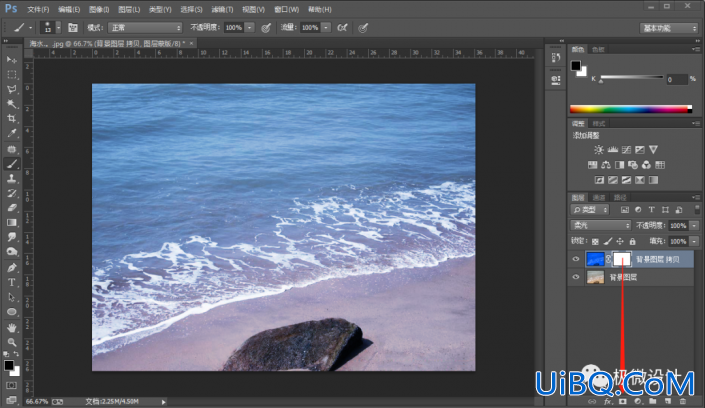Open the layer filter 类型 dropdown
Image resolution: width=705 pixels, height=408 pixels.
pyautogui.click(x=590, y=210)
